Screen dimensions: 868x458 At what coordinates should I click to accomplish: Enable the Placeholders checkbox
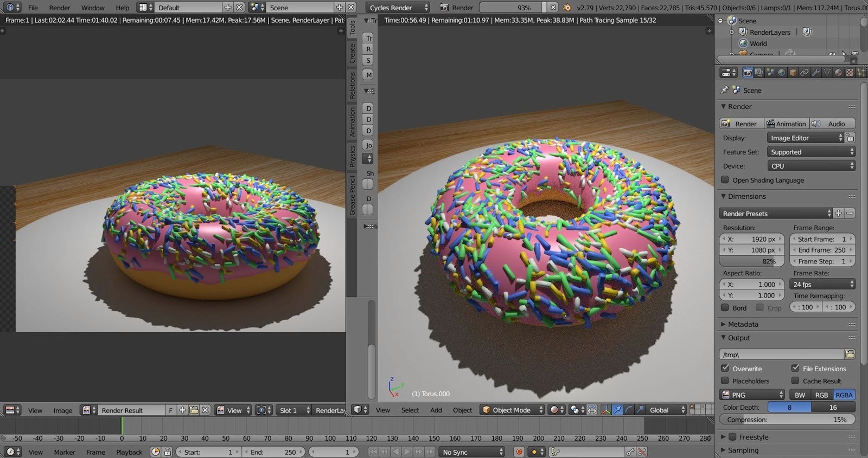click(x=725, y=381)
